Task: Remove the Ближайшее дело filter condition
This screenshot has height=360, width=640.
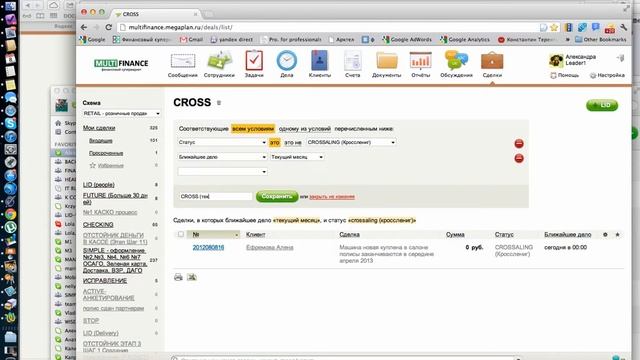Action: coord(519,158)
